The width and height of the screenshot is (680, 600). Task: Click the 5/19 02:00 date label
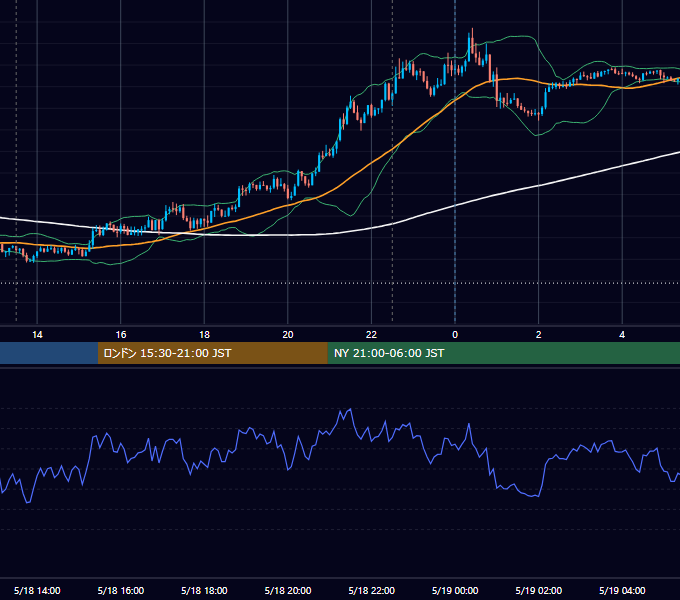539,590
